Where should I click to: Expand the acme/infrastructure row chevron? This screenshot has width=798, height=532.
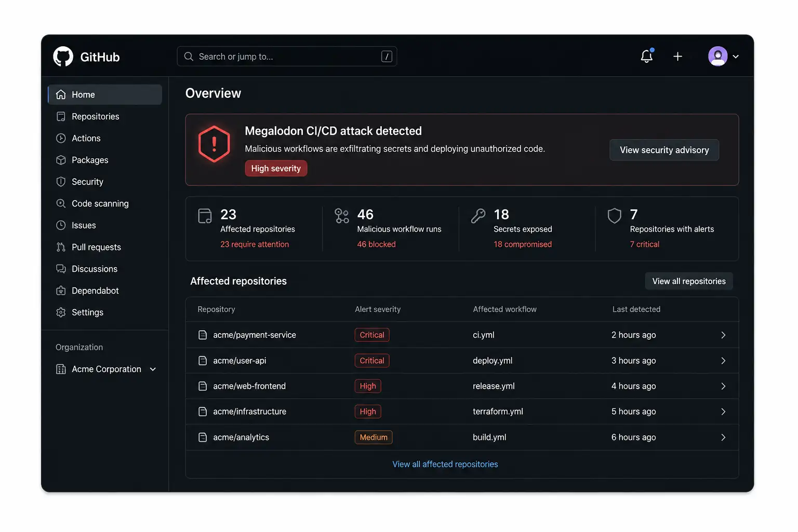pyautogui.click(x=723, y=411)
